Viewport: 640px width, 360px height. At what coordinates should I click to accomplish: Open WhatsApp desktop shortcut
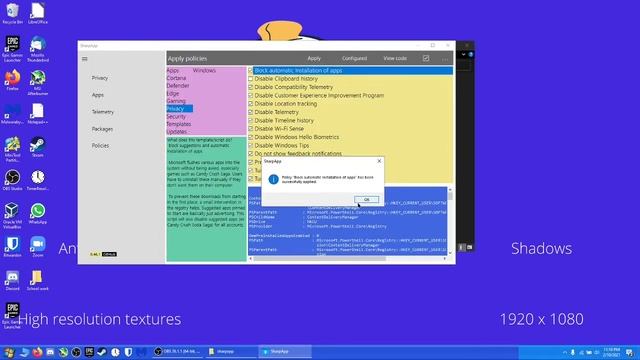pos(38,214)
